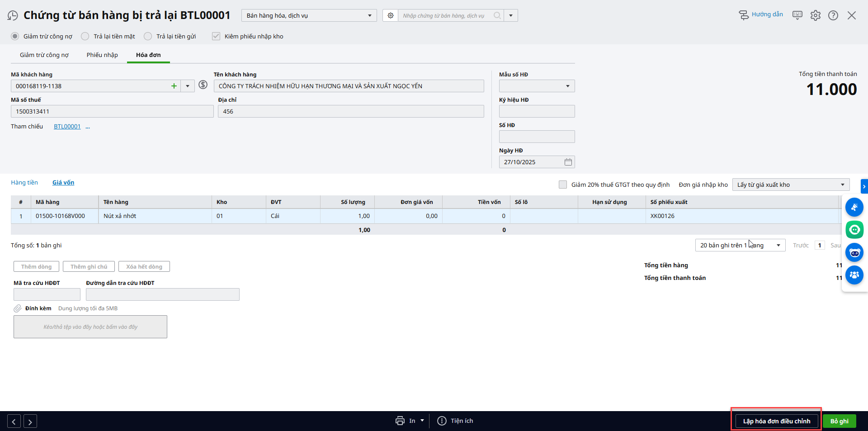Click the Lập hóa đơn điều chỉnh button
This screenshot has width=868, height=431.
click(776, 421)
